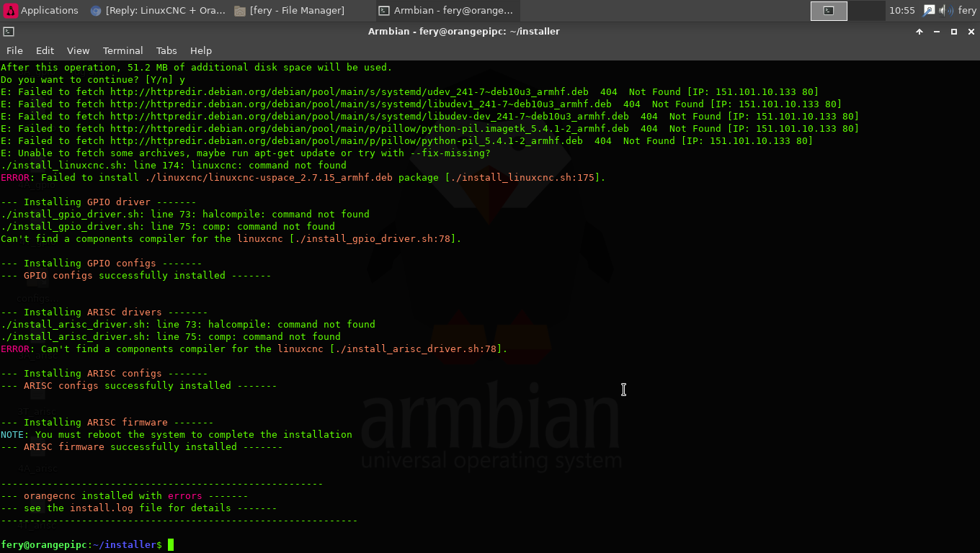
Task: Open the network connection tray icon
Action: pyautogui.click(x=929, y=10)
